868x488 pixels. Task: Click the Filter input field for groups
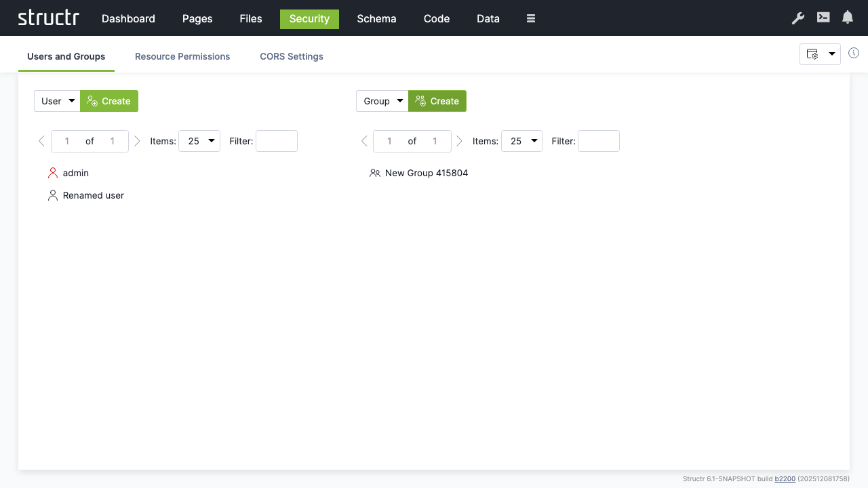[598, 141]
